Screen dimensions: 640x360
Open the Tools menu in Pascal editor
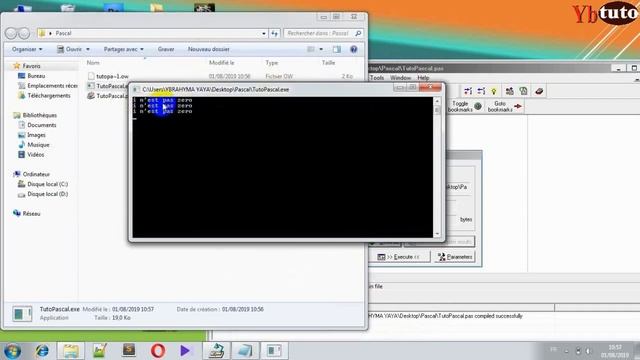(377, 78)
